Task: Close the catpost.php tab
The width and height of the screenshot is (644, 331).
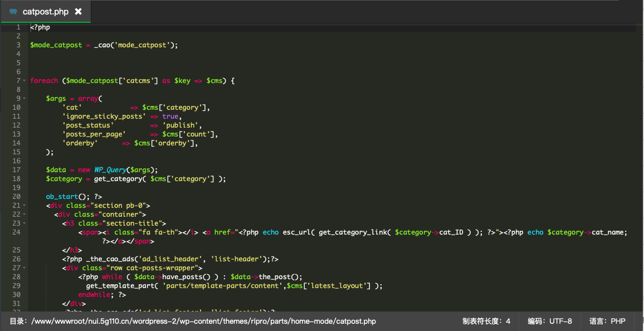Action: click(78, 12)
